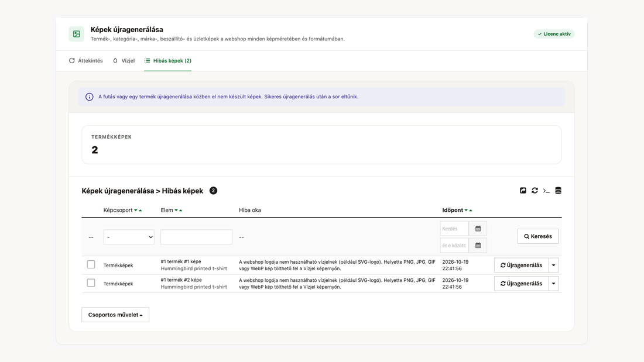Click the Keresés search button
Image resolution: width=644 pixels, height=362 pixels.
(538, 236)
